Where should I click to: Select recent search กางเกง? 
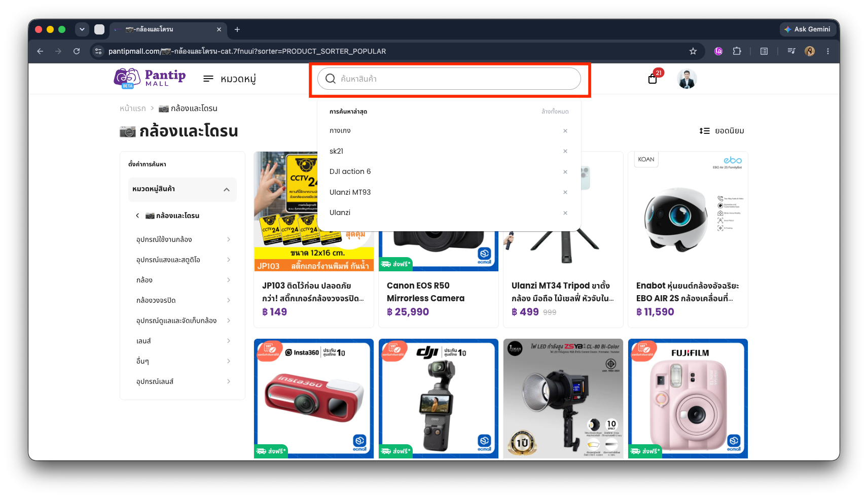pos(340,131)
